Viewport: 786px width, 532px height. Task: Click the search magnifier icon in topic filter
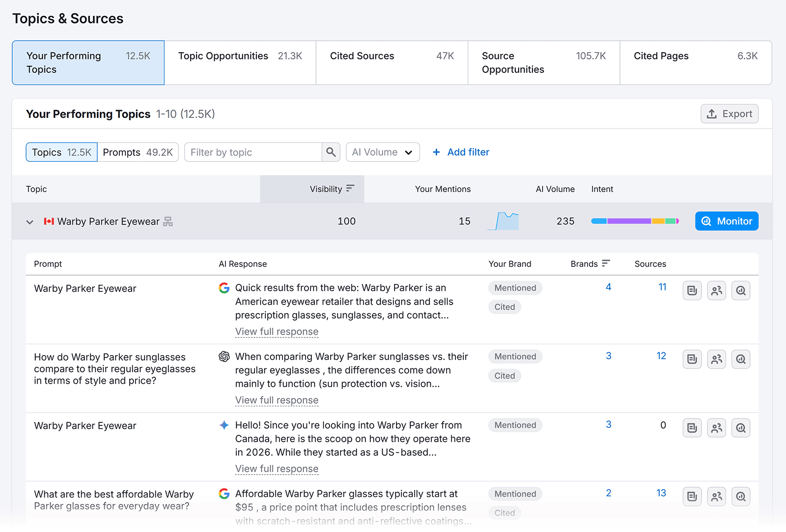331,152
